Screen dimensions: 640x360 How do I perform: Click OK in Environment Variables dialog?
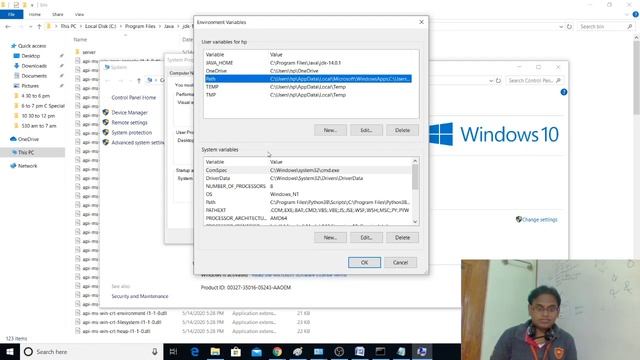coord(364,262)
